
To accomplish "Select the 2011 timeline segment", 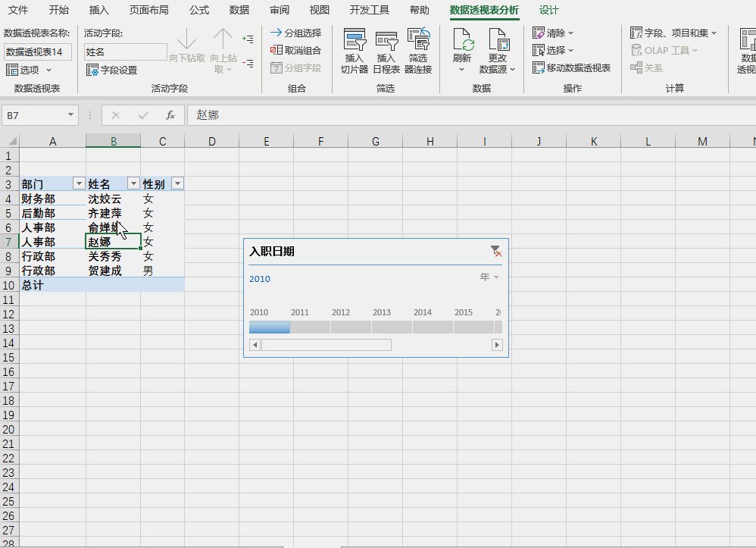I will tap(310, 327).
